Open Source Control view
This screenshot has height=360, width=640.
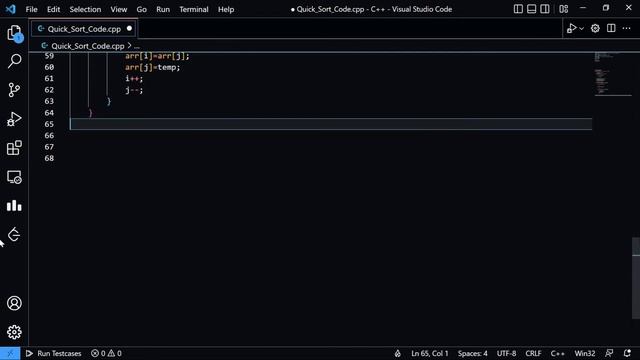click(x=14, y=90)
